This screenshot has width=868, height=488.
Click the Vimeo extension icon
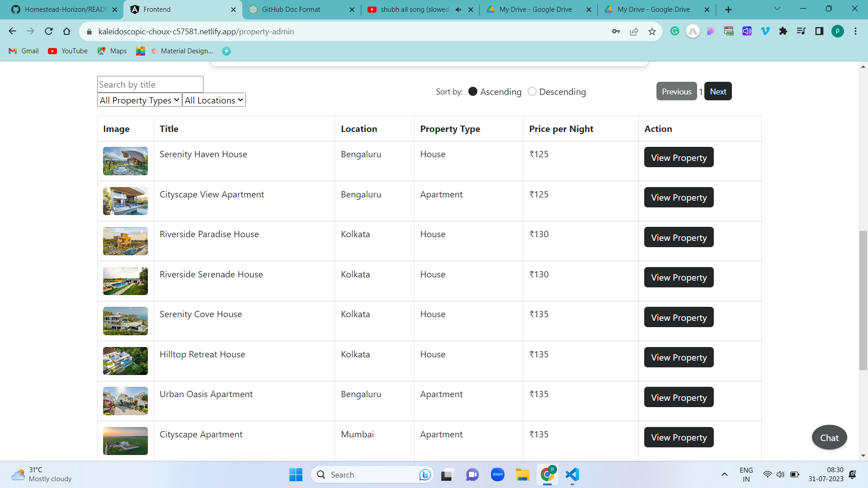click(x=765, y=31)
